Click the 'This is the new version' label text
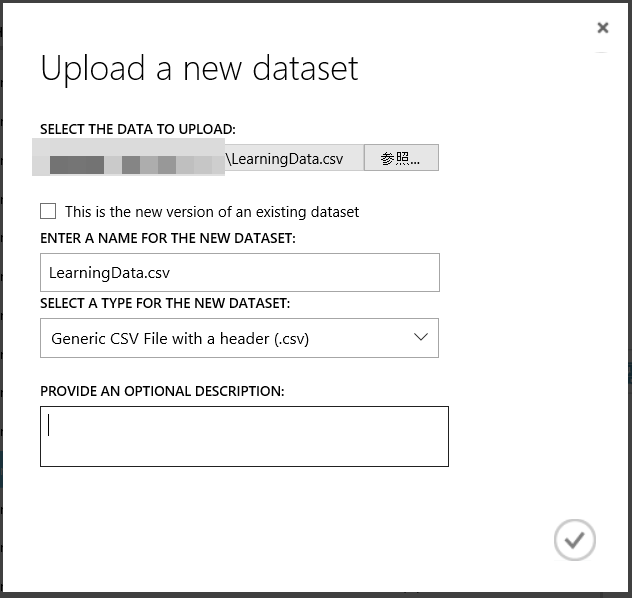 click(x=212, y=212)
